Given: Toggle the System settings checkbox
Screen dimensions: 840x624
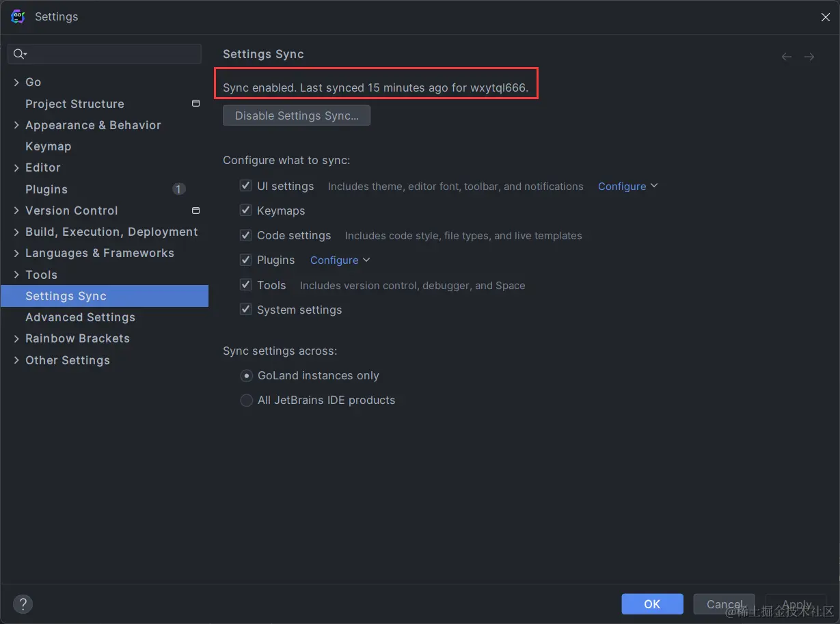Looking at the screenshot, I should (x=246, y=310).
